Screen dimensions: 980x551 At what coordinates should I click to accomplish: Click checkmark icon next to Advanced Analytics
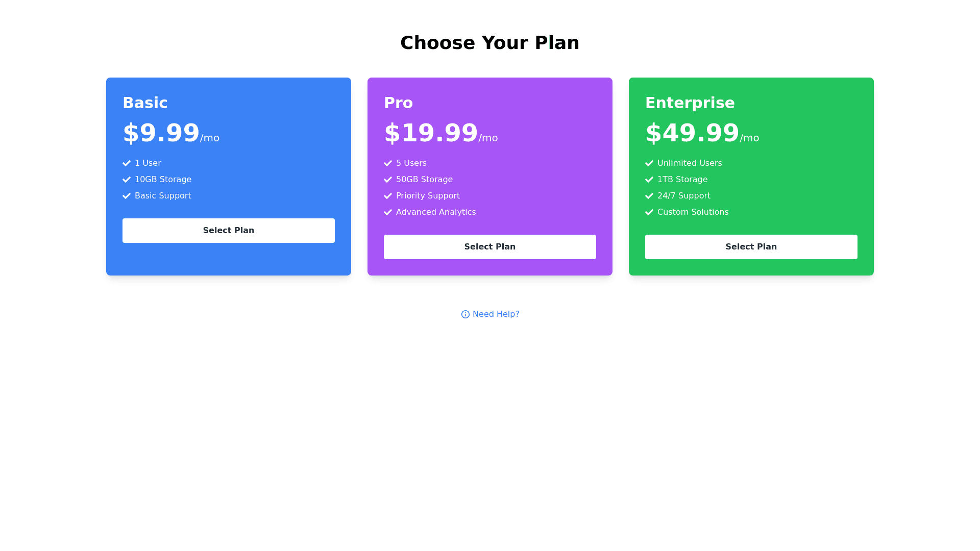[388, 212]
